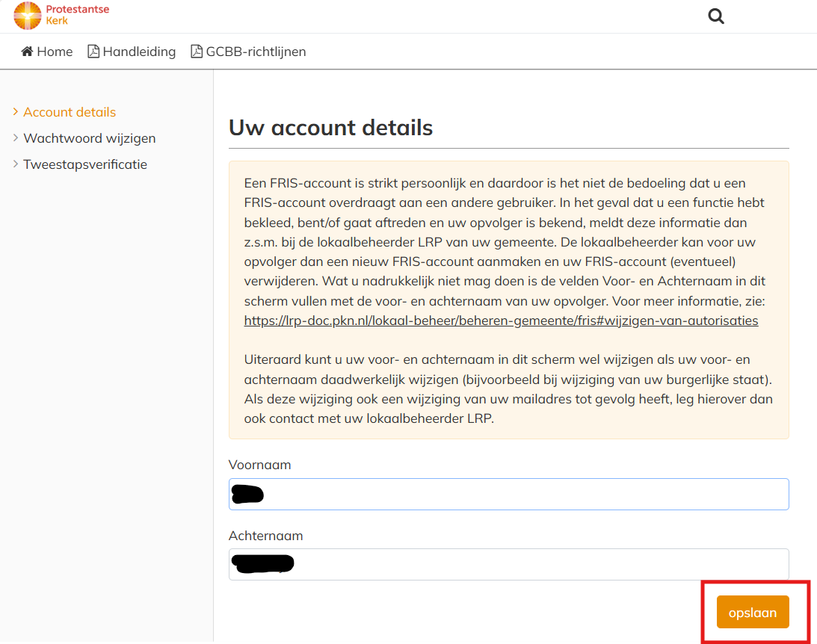Click the 'Protestantse Kerk' logo text
Screen dimensions: 817x644
click(x=77, y=15)
